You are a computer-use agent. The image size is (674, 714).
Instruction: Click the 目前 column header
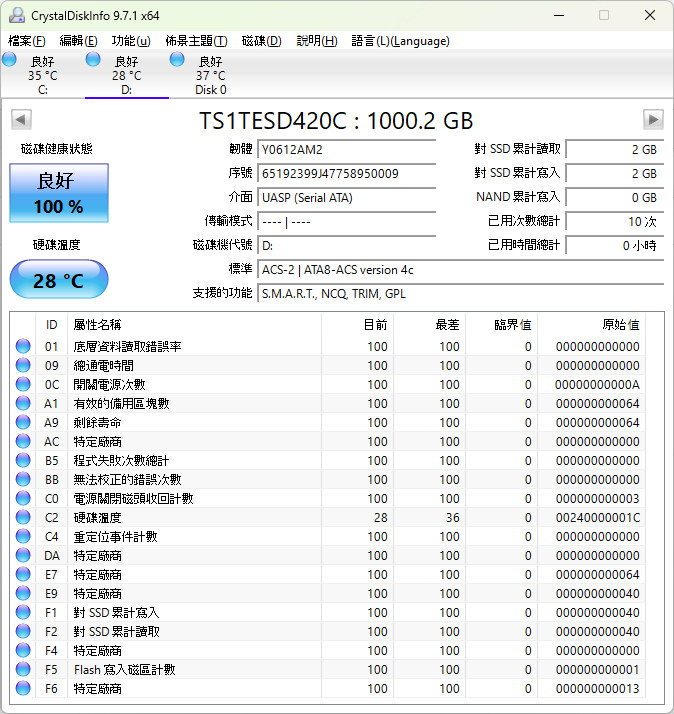coord(357,325)
